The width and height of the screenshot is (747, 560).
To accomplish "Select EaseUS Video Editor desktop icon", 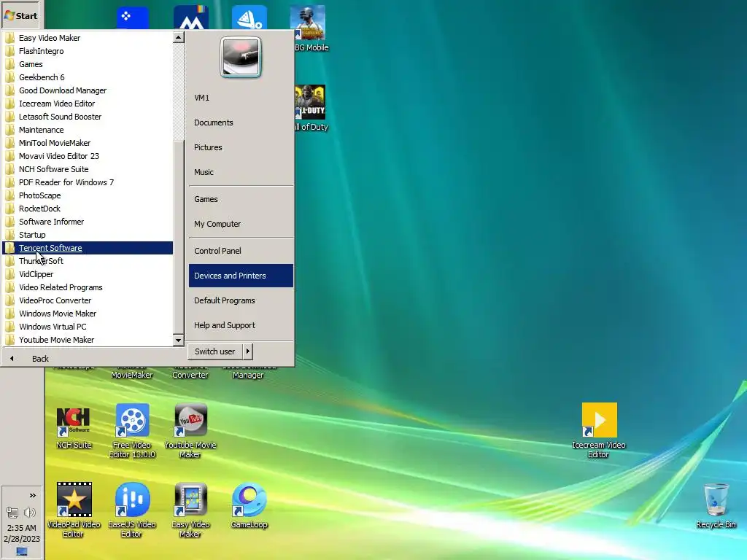I will coord(132,510).
